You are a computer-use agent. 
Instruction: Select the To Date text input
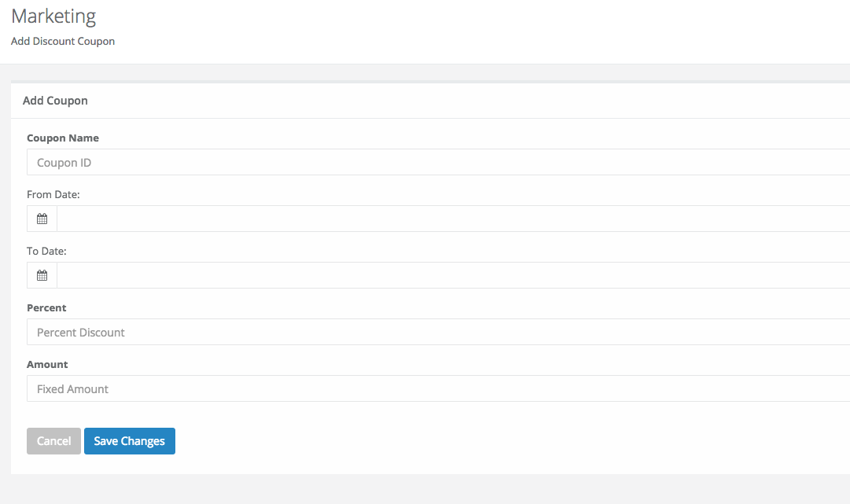(453, 275)
